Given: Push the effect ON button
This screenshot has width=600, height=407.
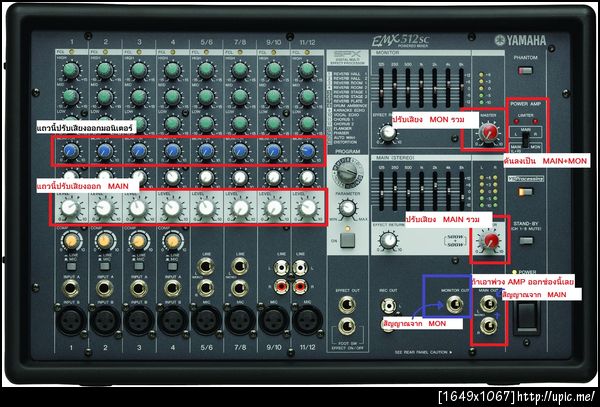Looking at the screenshot, I should pos(347,241).
